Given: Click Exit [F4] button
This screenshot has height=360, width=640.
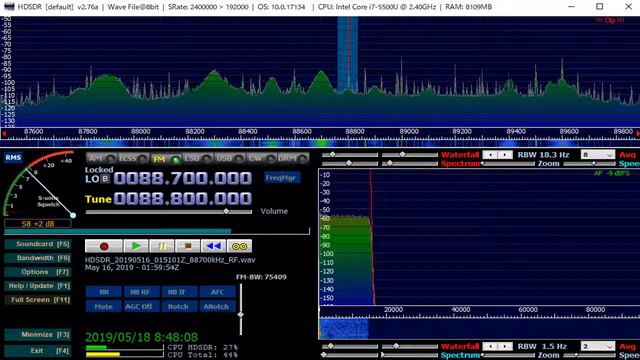Looking at the screenshot, I should pos(38,351).
